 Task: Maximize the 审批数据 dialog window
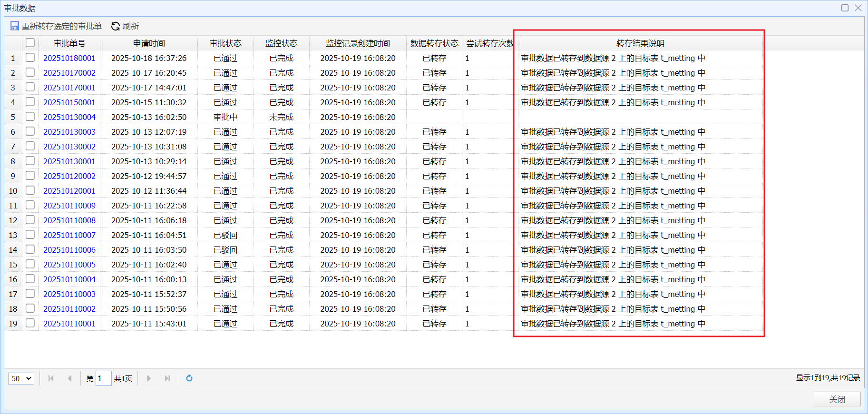click(x=845, y=8)
